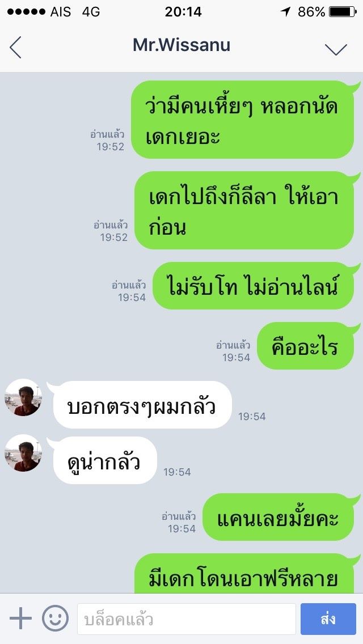Tap the back arrow icon
The width and height of the screenshot is (363, 644).
point(15,47)
